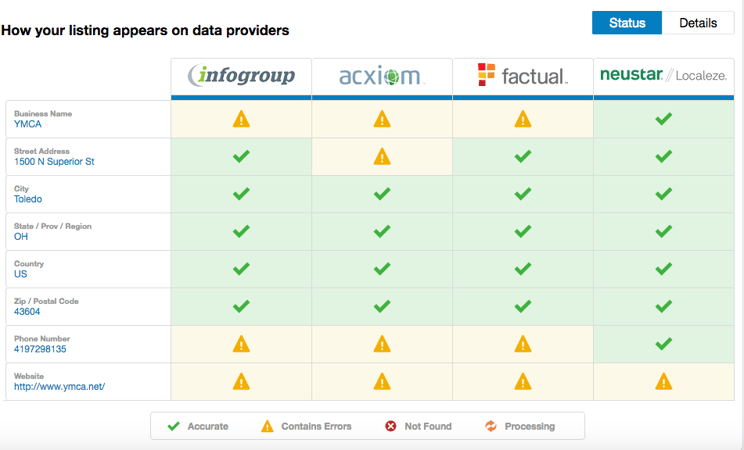Click the phone number 4197298135
Screen dimensions: 744x450
[x=40, y=349]
